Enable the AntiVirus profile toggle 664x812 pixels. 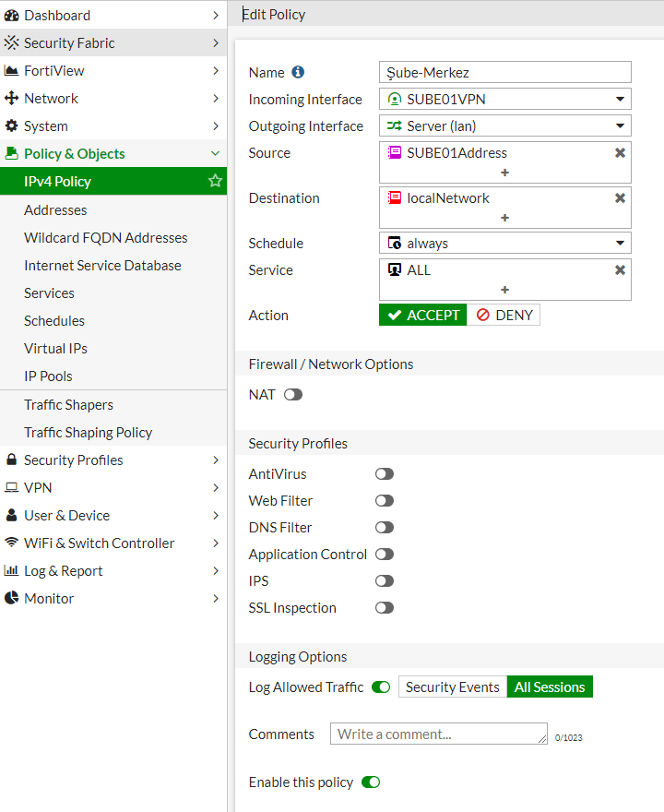385,474
